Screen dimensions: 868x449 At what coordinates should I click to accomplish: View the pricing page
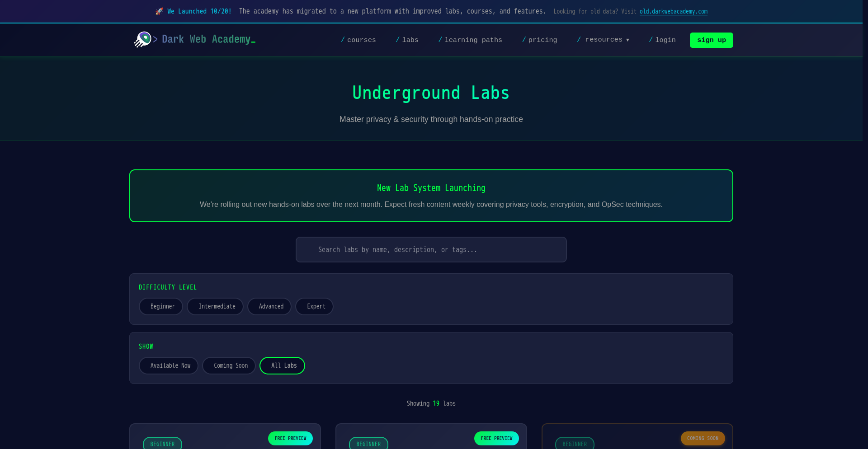click(x=540, y=40)
